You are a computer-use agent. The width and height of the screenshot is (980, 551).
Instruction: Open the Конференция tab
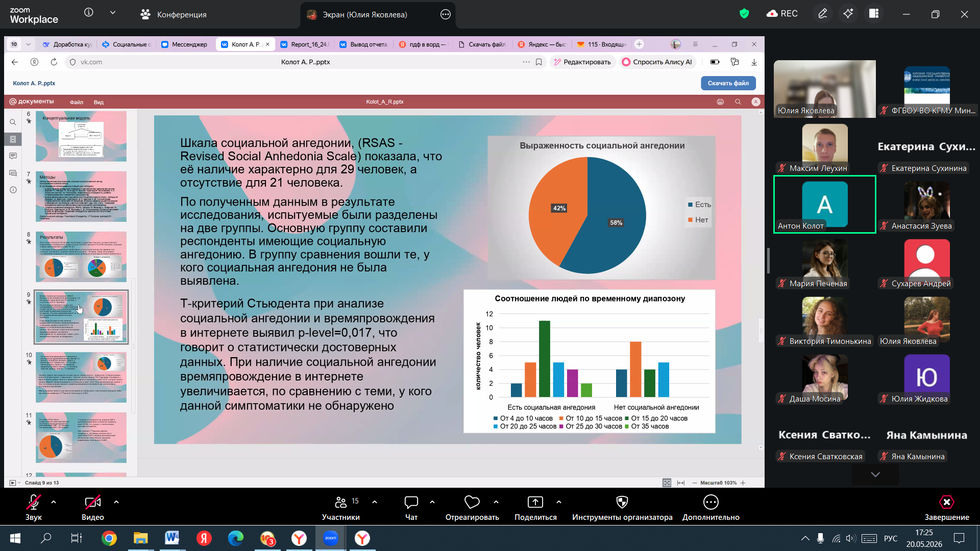click(174, 14)
